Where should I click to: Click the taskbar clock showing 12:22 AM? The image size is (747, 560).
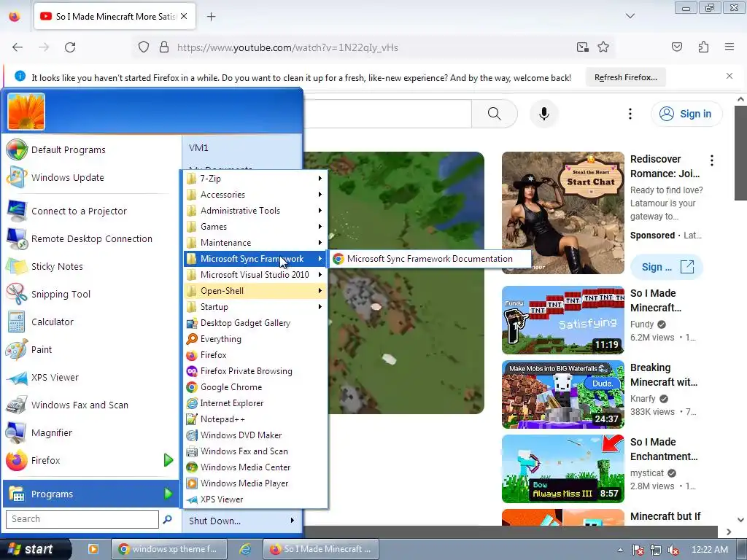709,550
